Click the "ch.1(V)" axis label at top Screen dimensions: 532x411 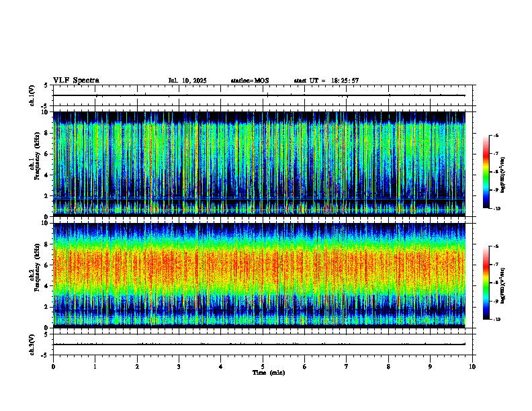32,95
